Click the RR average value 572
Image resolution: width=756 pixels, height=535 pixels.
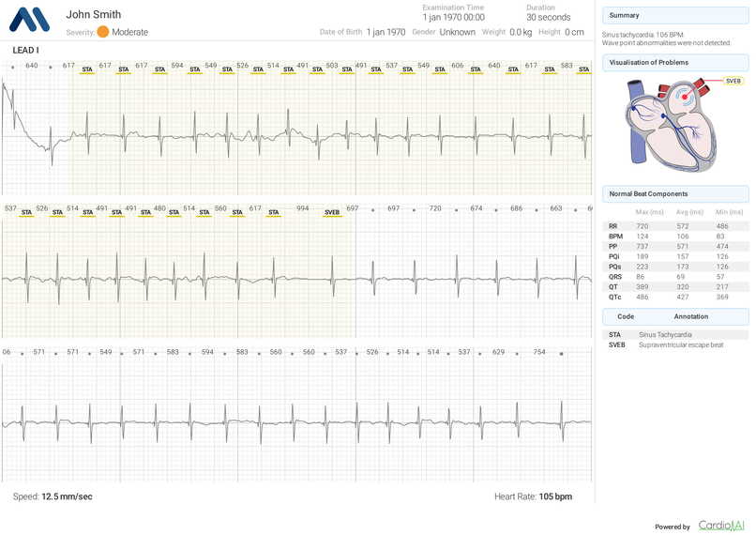click(682, 226)
